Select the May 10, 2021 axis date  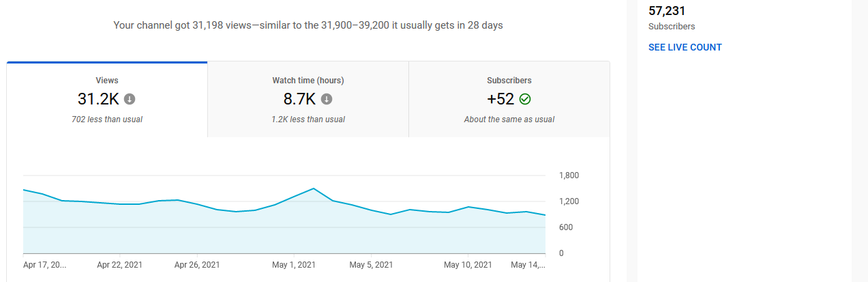tap(468, 265)
